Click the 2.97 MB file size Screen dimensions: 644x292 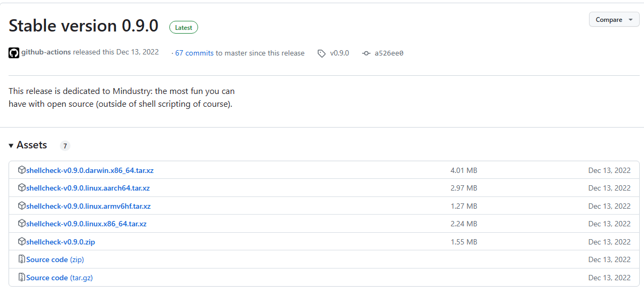tap(464, 188)
